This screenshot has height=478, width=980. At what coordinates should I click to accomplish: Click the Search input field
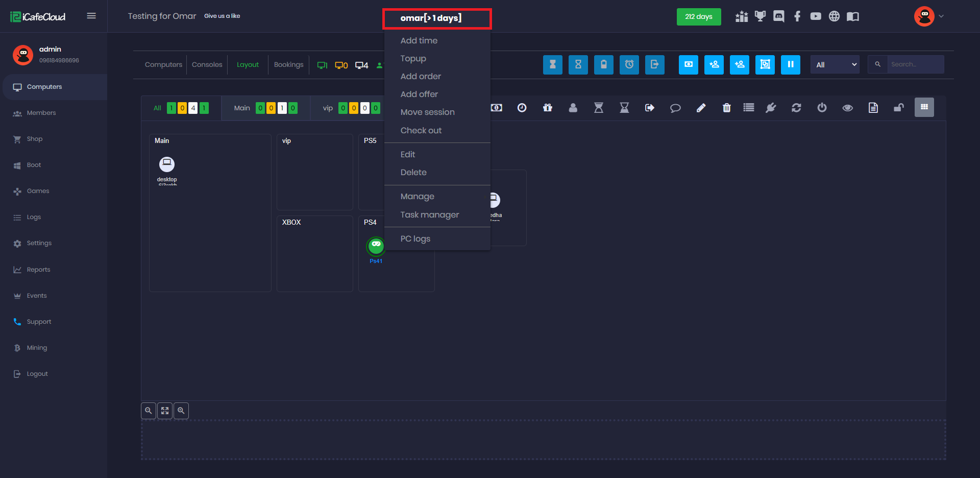[915, 65]
